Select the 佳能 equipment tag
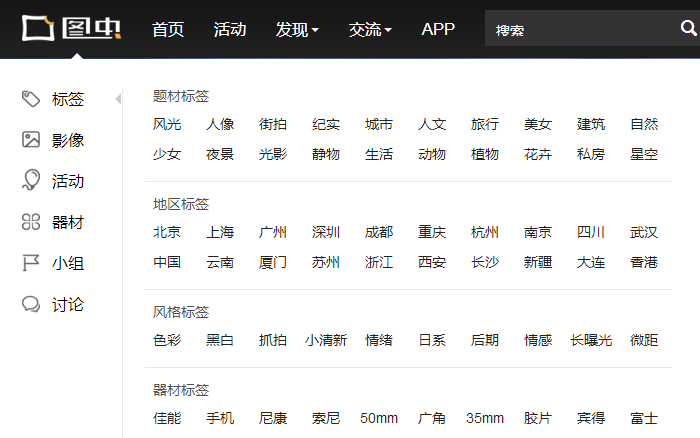 [x=167, y=418]
